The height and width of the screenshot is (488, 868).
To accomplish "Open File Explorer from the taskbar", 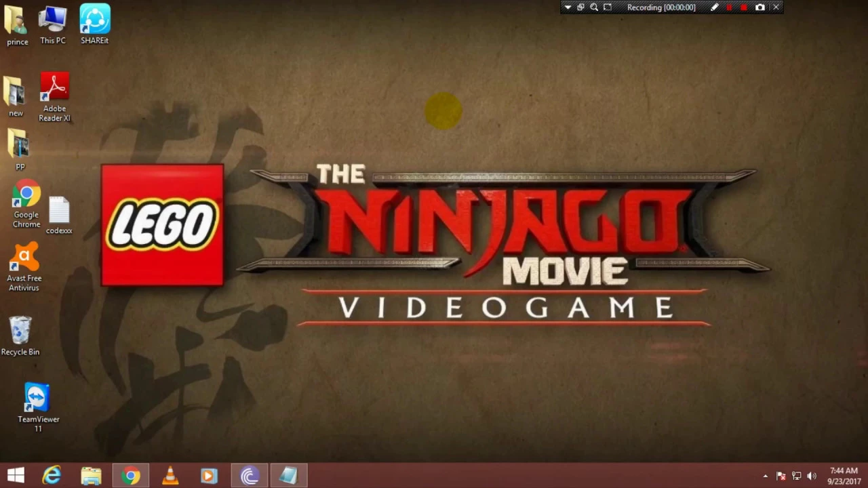I will [91, 476].
